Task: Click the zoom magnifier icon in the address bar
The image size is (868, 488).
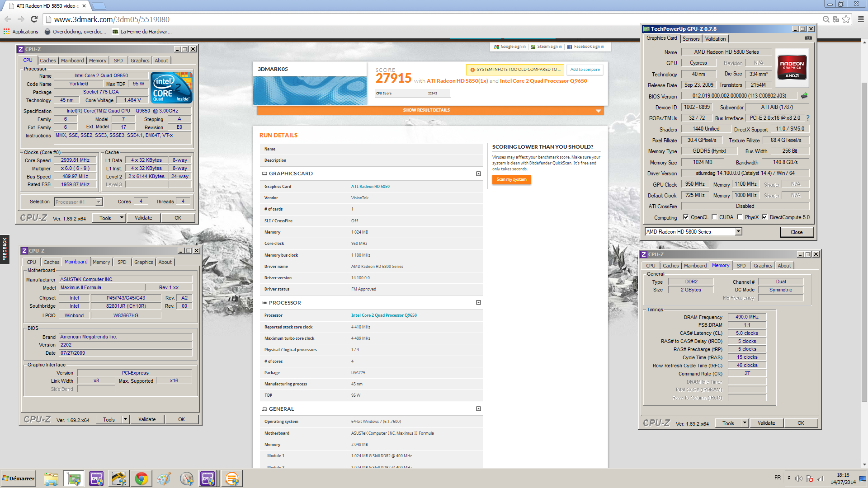Action: (x=826, y=19)
